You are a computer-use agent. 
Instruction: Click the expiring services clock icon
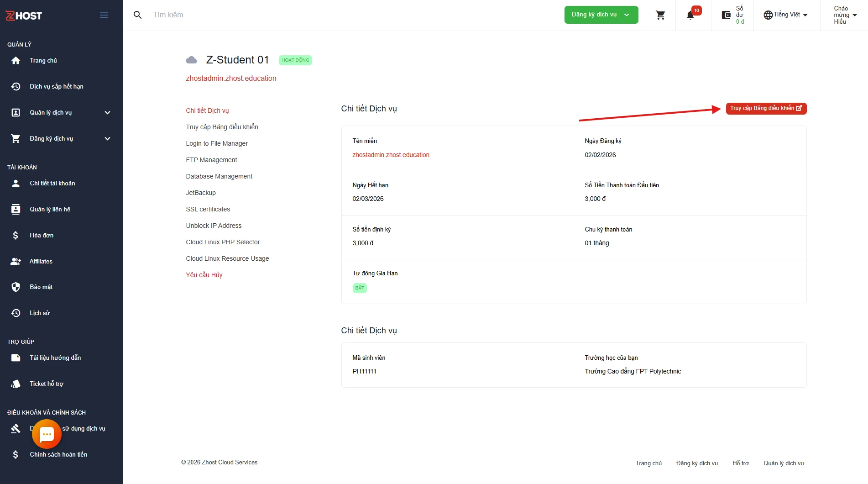[x=16, y=87]
